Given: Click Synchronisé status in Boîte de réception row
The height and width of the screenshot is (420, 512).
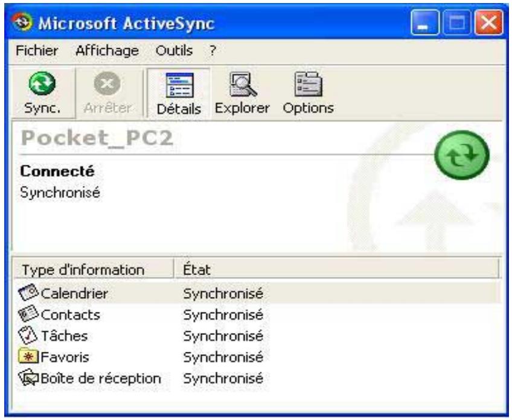Looking at the screenshot, I should (223, 378).
